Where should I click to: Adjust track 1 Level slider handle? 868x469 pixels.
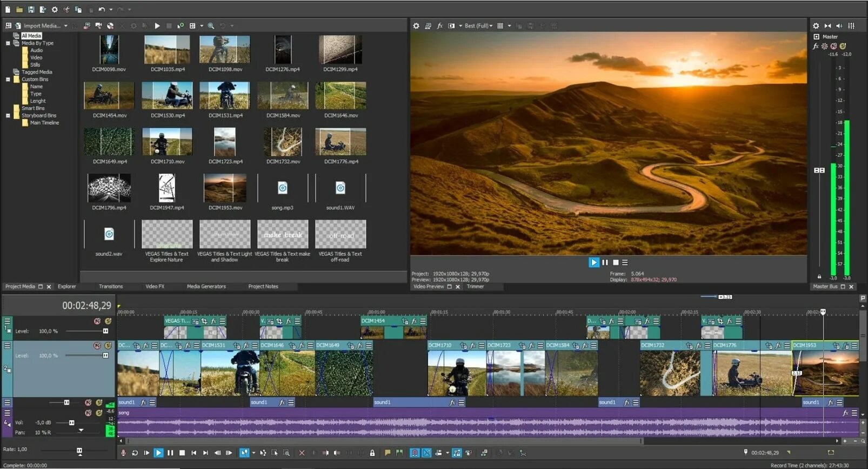[105, 331]
